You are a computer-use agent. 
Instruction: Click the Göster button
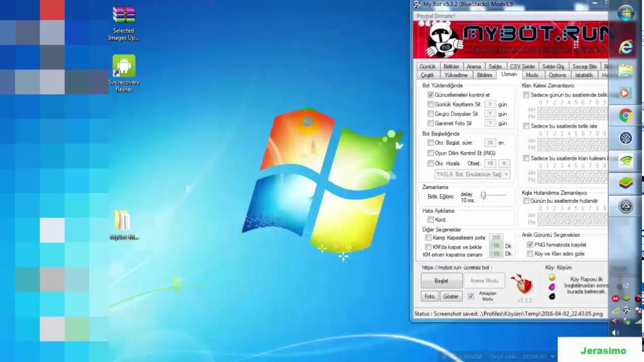(451, 296)
